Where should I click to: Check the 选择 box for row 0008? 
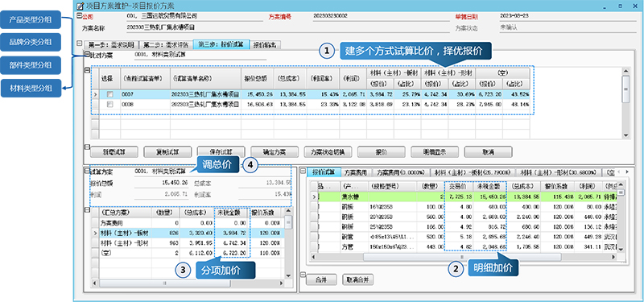pyautogui.click(x=109, y=105)
